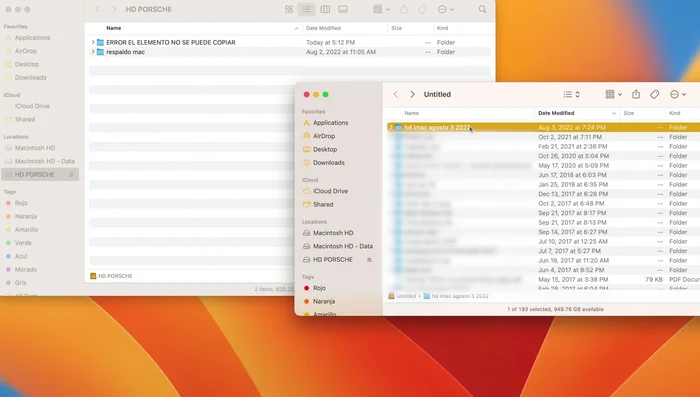
Task: Open action menu in HD PORSCHE window
Action: pyautogui.click(x=446, y=9)
